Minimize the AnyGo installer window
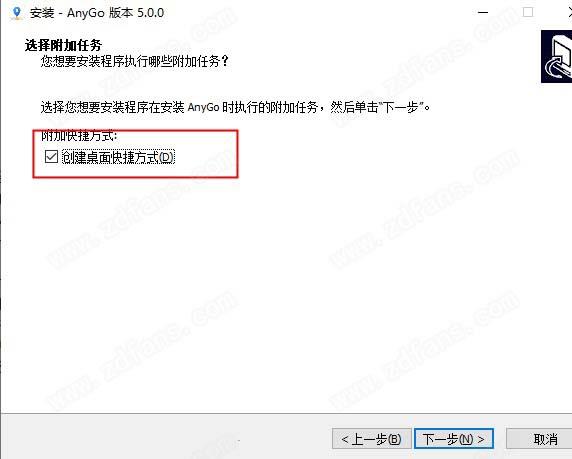 pyautogui.click(x=483, y=12)
